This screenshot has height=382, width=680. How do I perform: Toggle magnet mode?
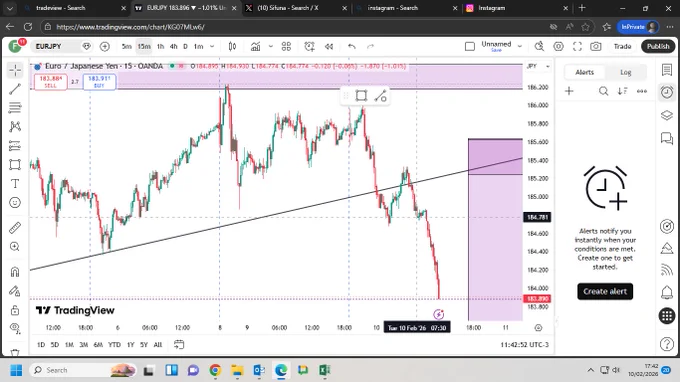coord(15,272)
